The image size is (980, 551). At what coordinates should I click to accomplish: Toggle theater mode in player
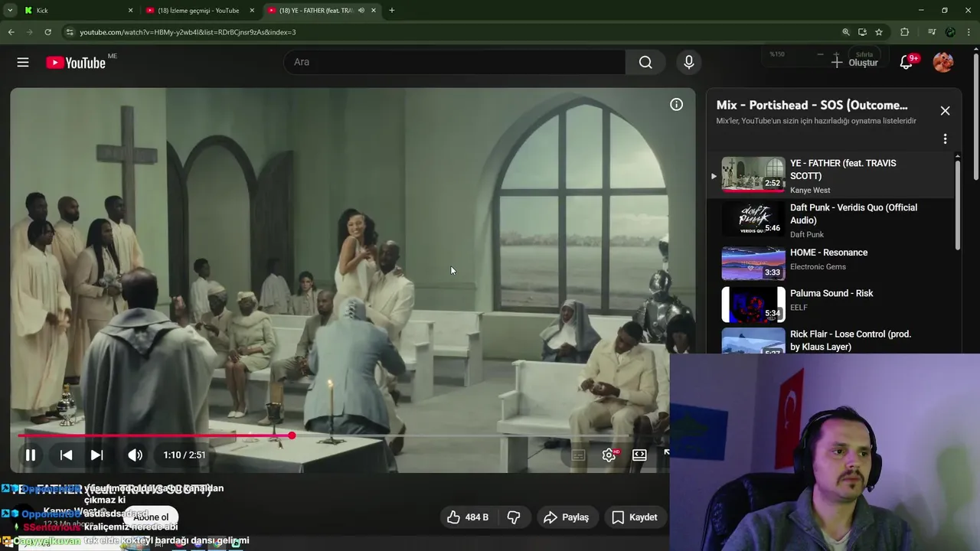coord(639,455)
